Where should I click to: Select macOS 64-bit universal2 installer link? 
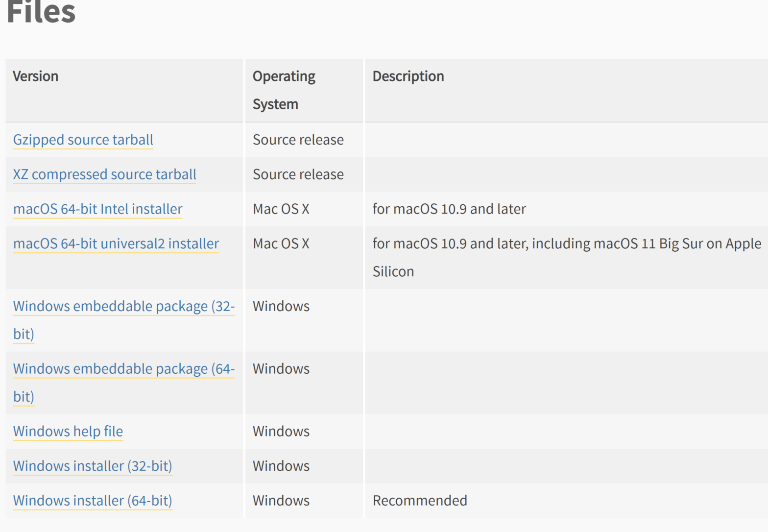116,244
